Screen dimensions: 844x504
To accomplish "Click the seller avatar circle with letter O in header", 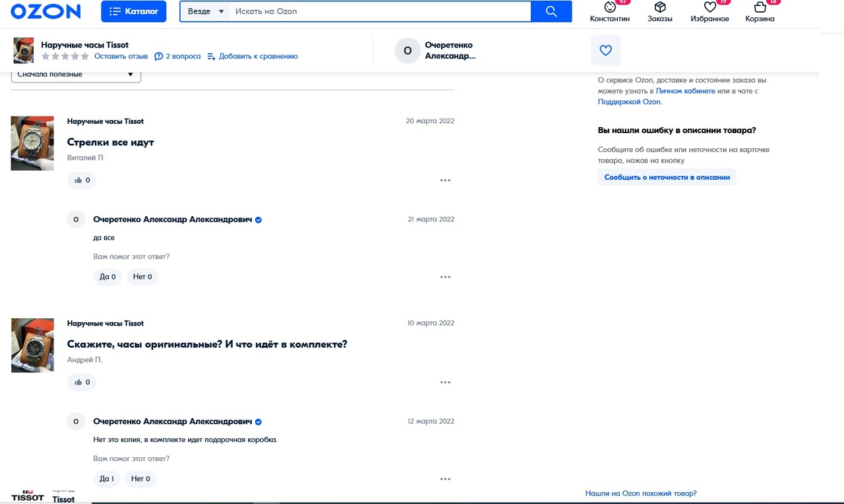I will [x=407, y=51].
